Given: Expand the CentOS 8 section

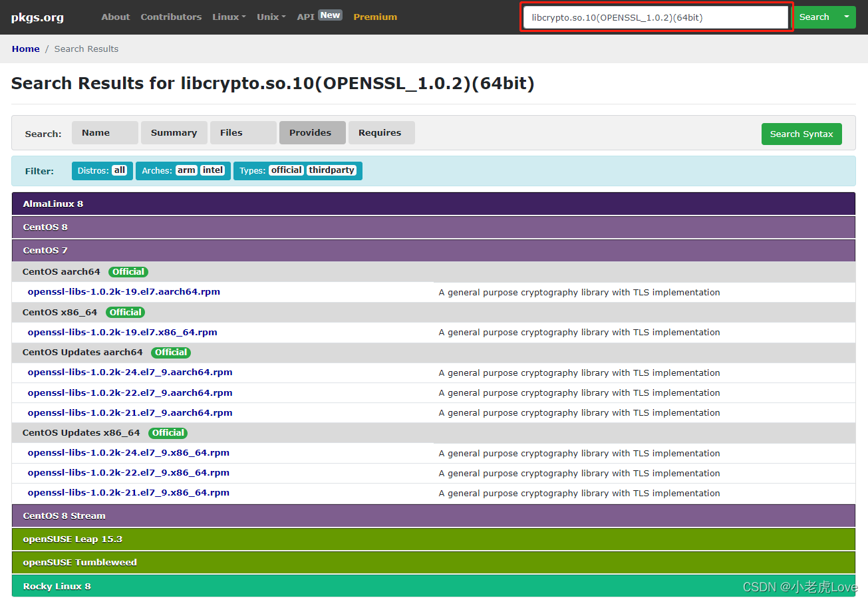Looking at the screenshot, I should pyautogui.click(x=434, y=227).
